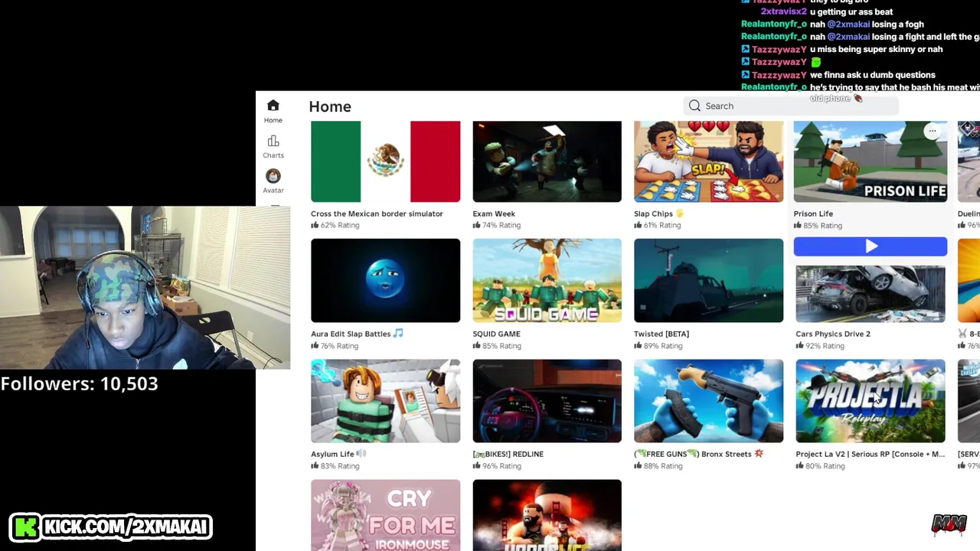Click the Cross the Mexican border simulator title
Screen dimensions: 980x551
377,214
